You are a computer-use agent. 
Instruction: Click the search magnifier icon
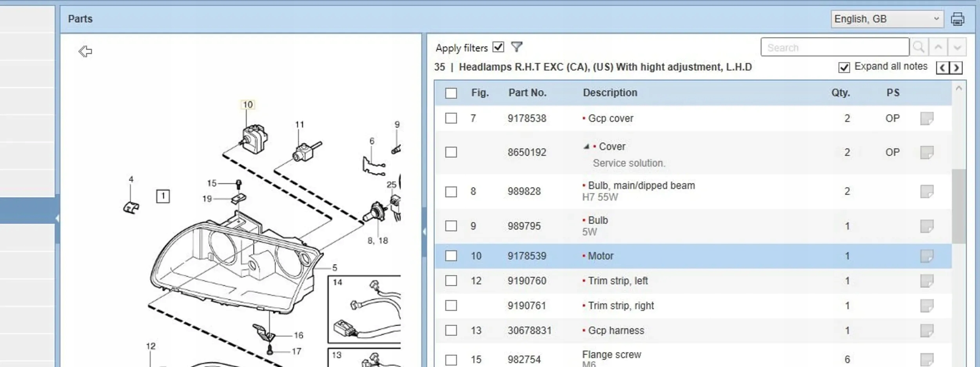pos(919,47)
